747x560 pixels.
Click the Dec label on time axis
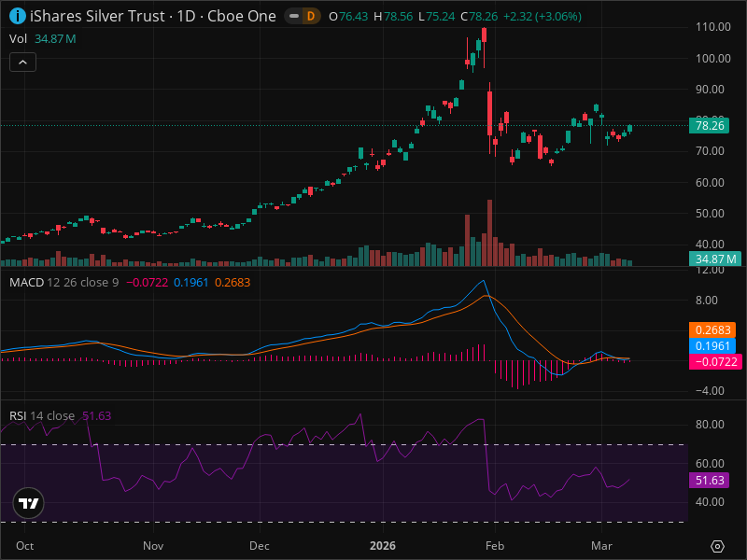pos(260,546)
